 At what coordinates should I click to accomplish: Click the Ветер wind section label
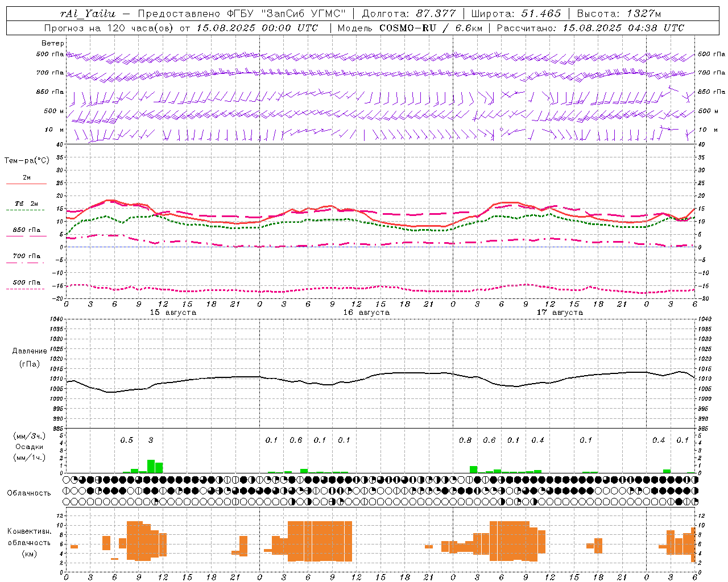click(53, 43)
